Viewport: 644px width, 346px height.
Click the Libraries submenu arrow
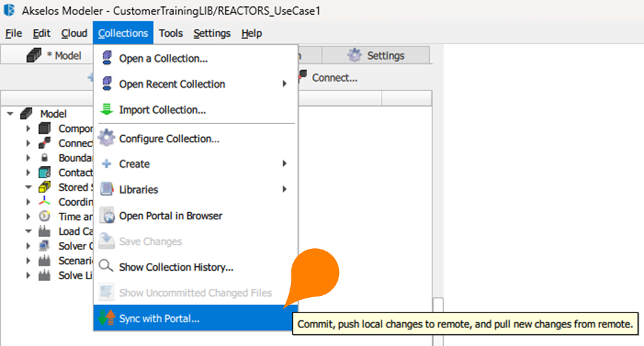pos(284,189)
